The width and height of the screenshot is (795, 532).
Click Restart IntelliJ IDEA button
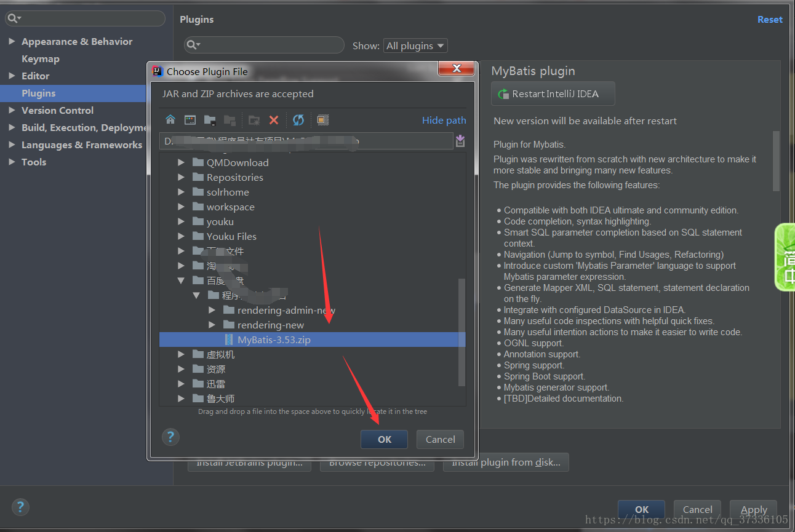tap(553, 93)
